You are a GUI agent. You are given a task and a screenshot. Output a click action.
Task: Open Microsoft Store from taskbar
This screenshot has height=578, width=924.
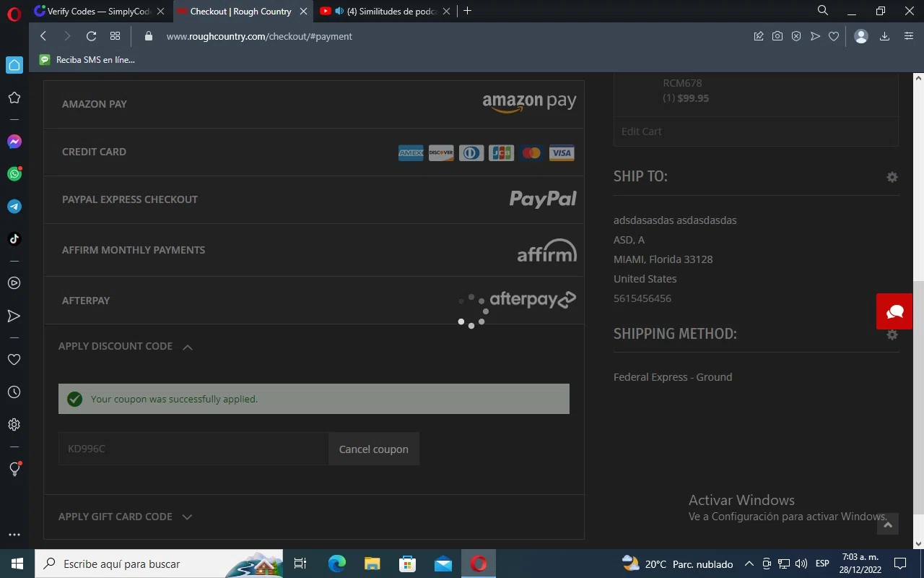point(408,564)
